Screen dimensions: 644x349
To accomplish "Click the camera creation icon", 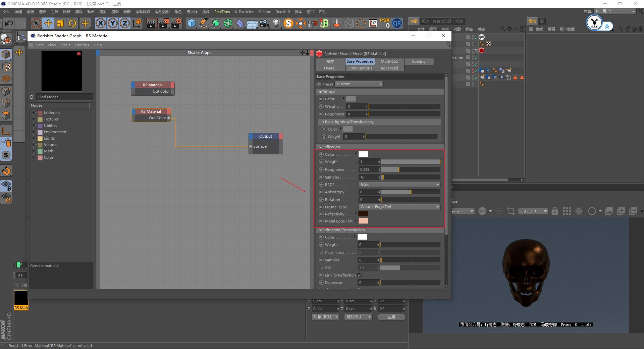I will pyautogui.click(x=264, y=23).
